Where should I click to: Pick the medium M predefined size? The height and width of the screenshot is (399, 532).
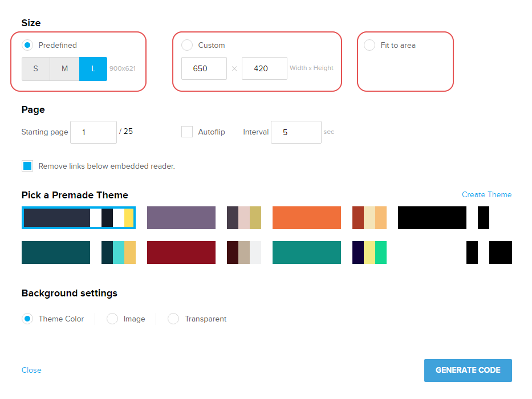click(x=64, y=69)
